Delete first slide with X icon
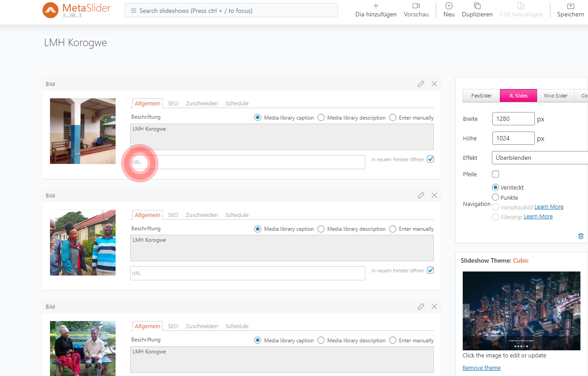Viewport: 588px width, 376px height. click(x=434, y=84)
